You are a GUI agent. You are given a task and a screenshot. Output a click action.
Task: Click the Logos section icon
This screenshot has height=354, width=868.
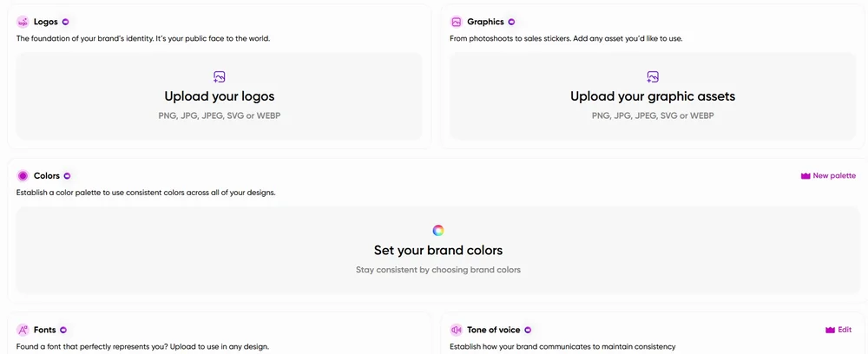[x=23, y=22]
